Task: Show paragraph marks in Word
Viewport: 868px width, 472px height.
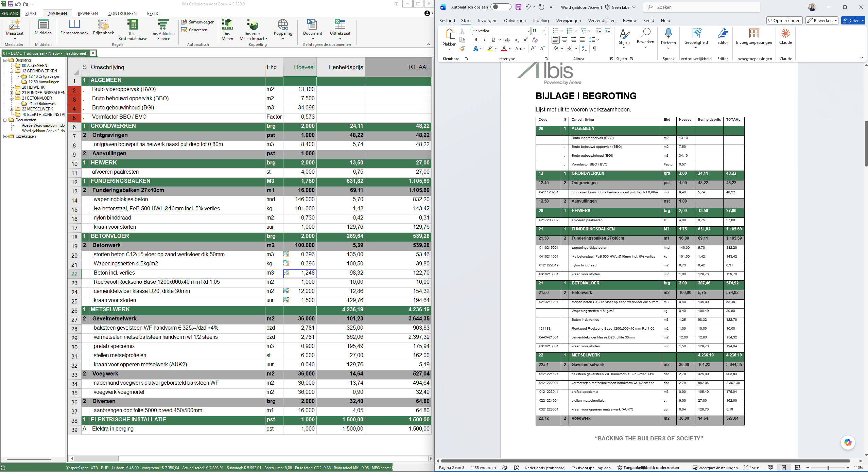Action: tap(594, 49)
